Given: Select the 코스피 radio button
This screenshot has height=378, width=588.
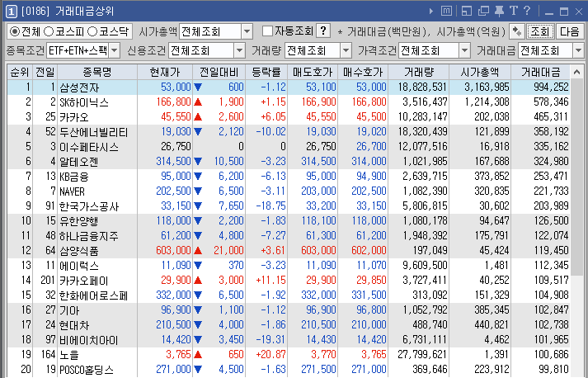Looking at the screenshot, I should click(49, 31).
